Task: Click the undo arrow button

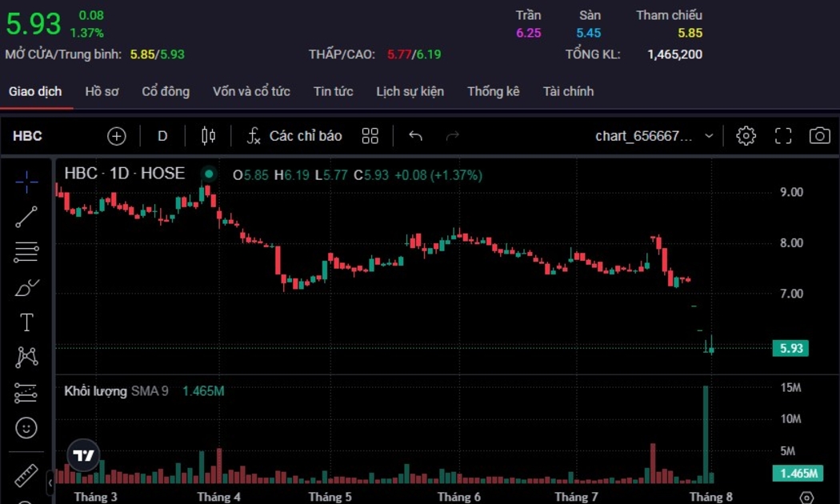Action: click(415, 136)
